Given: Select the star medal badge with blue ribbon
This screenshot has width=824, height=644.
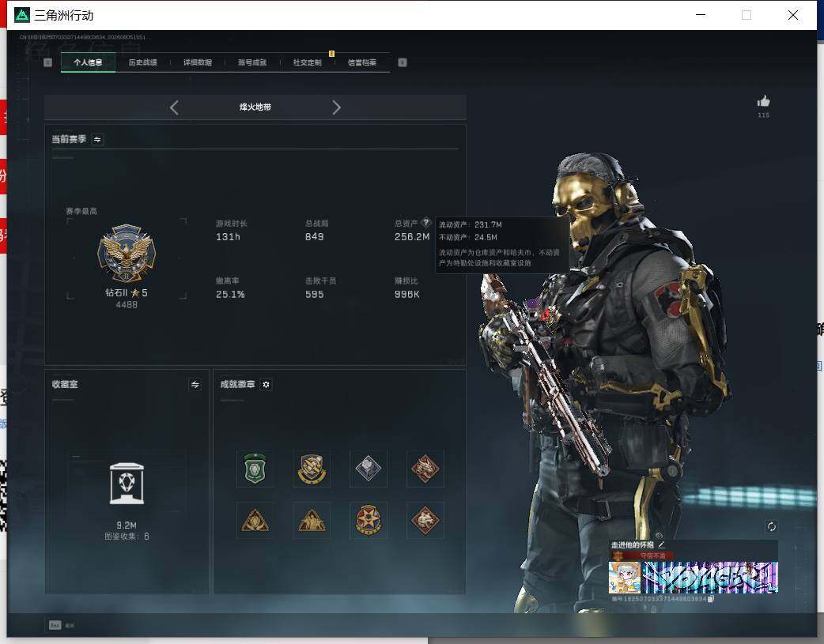Looking at the screenshot, I should (369, 521).
